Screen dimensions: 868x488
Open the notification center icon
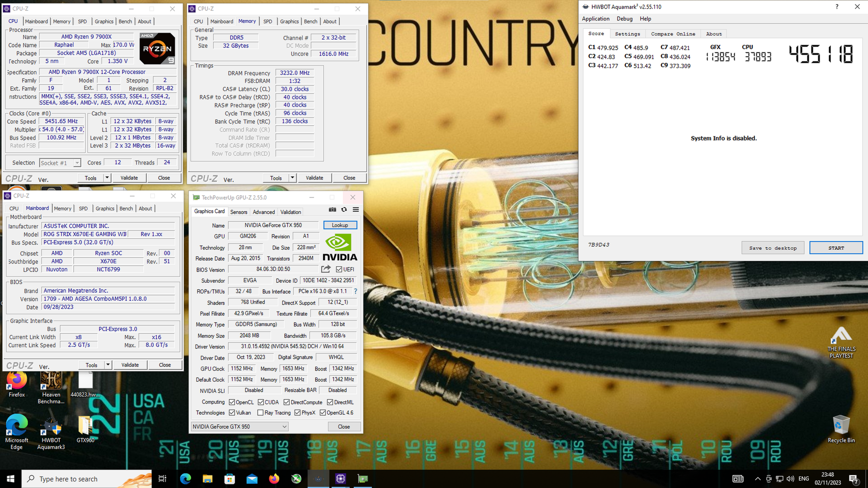[x=854, y=479]
